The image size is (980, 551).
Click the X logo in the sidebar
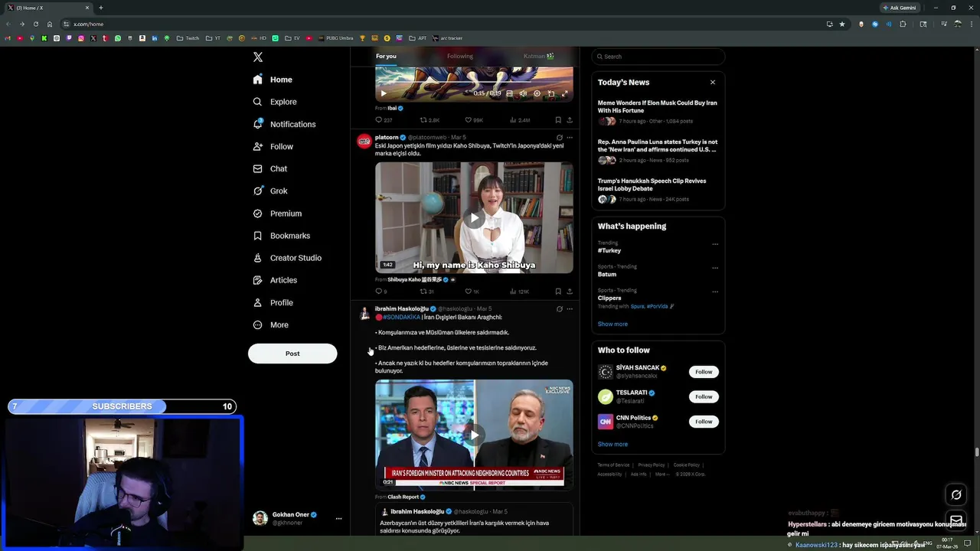(258, 57)
